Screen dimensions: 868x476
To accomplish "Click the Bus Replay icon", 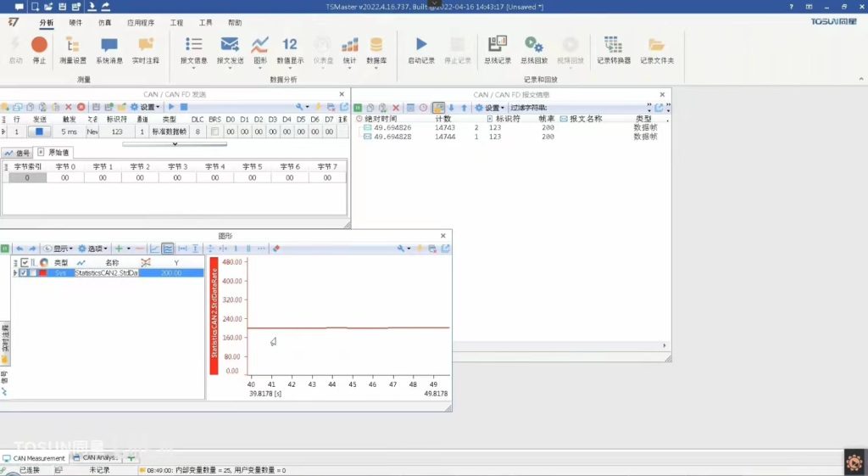I will [x=533, y=46].
